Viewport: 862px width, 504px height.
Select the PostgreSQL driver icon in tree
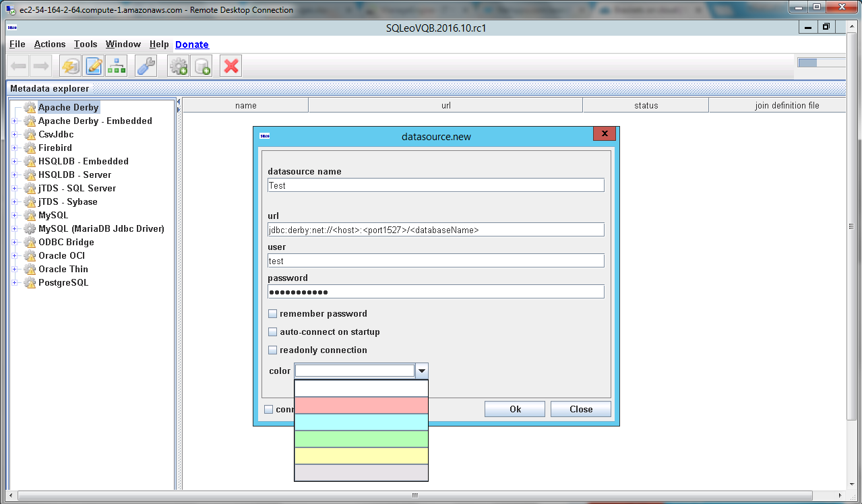(x=30, y=283)
